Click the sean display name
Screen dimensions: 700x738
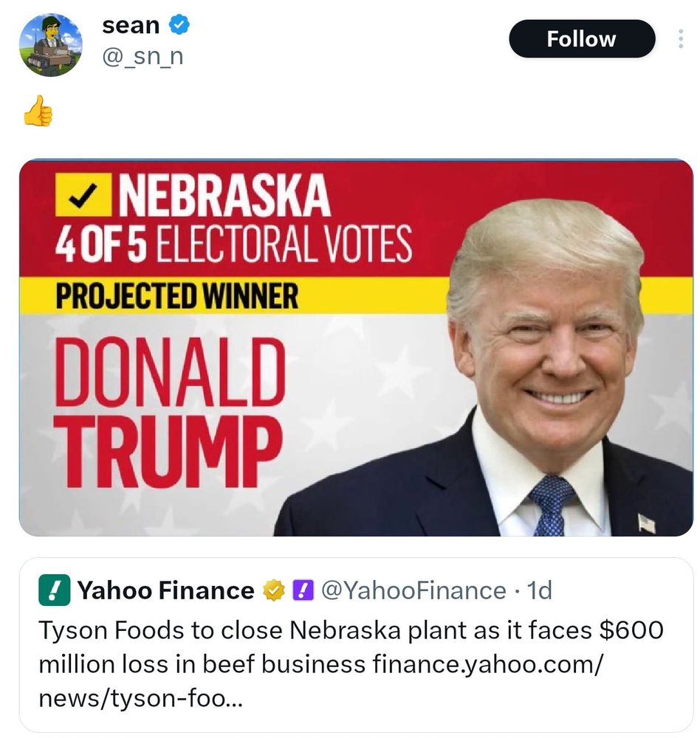click(x=131, y=25)
